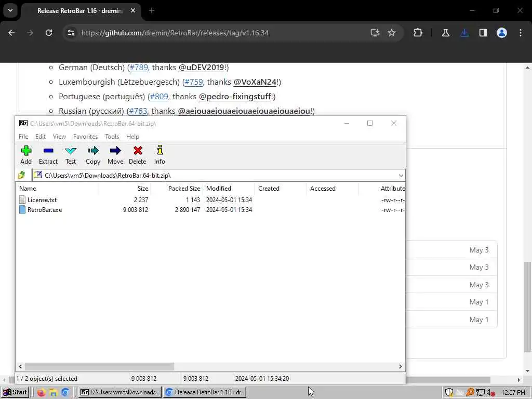Image resolution: width=532 pixels, height=399 pixels.
Task: Open the Chrome three-dot menu
Action: (x=521, y=33)
